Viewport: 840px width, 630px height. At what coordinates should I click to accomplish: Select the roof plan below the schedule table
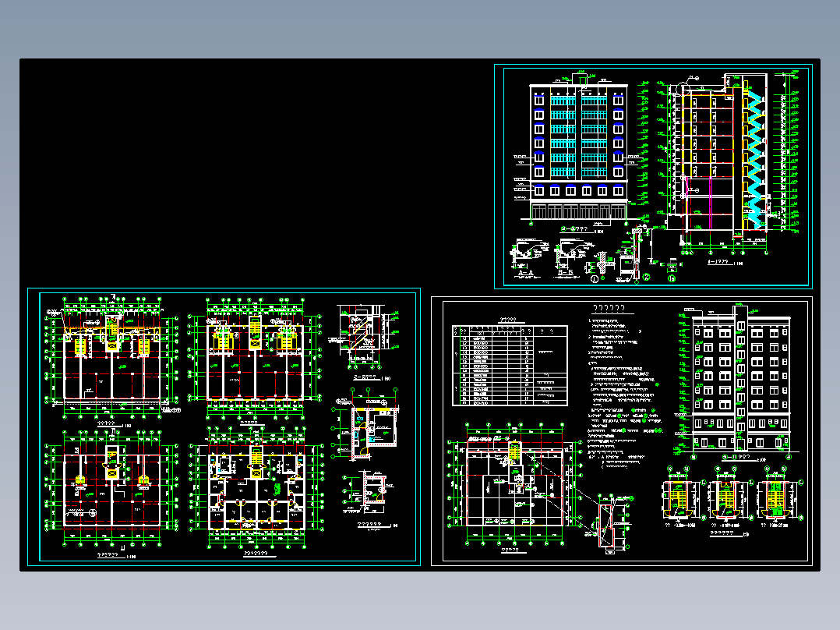click(x=515, y=485)
